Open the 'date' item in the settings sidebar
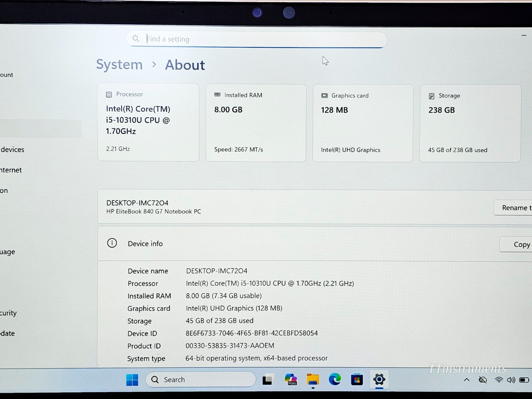The width and height of the screenshot is (532, 399). pos(8,333)
